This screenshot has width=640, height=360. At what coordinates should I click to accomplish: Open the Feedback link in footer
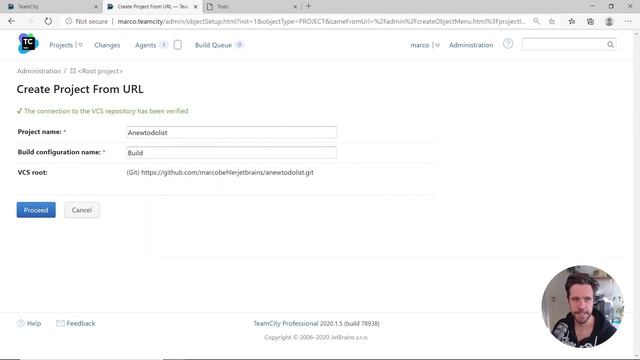pyautogui.click(x=81, y=323)
